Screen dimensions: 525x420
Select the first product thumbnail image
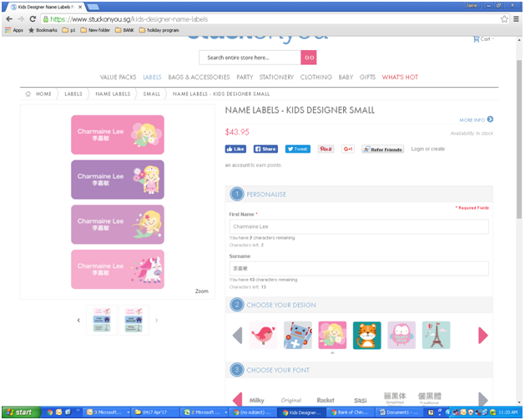tap(102, 320)
